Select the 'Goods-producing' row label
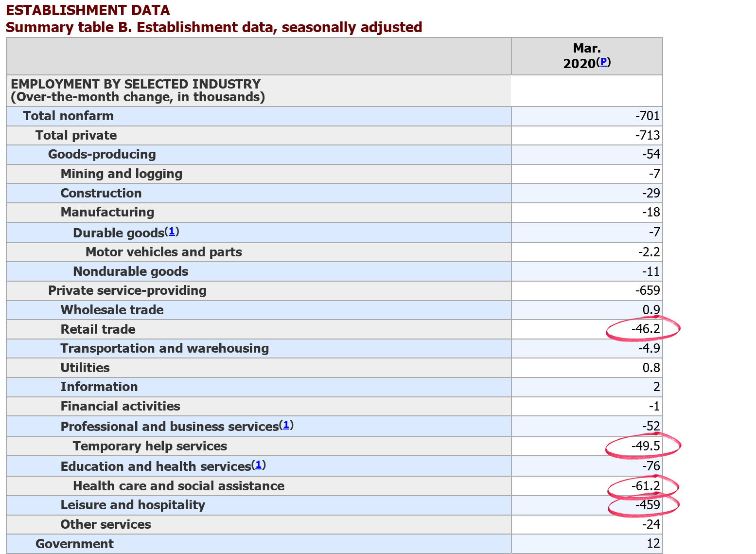The image size is (756, 554). pos(102,155)
